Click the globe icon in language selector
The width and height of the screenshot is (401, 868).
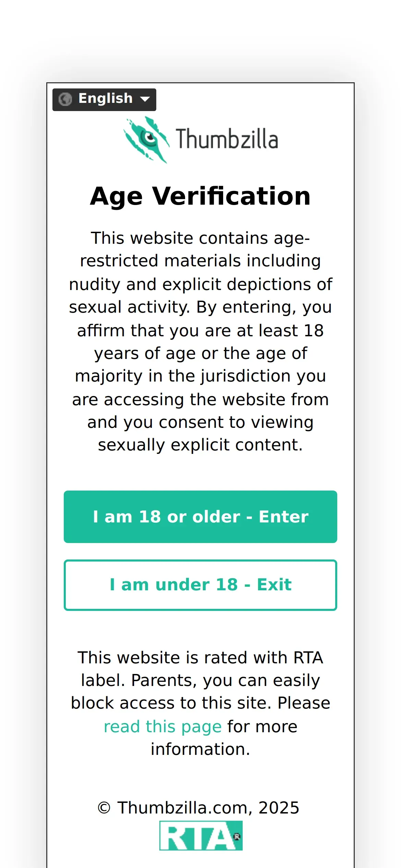[x=65, y=99]
